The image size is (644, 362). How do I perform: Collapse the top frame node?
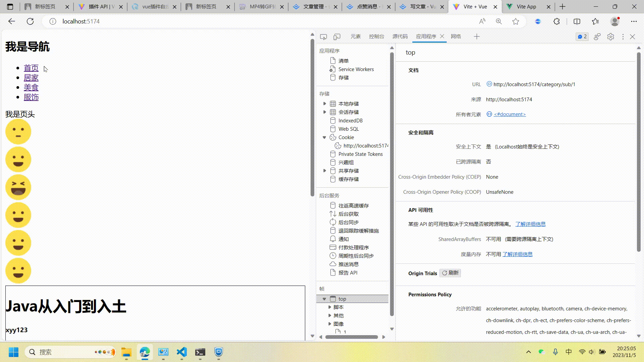click(324, 299)
